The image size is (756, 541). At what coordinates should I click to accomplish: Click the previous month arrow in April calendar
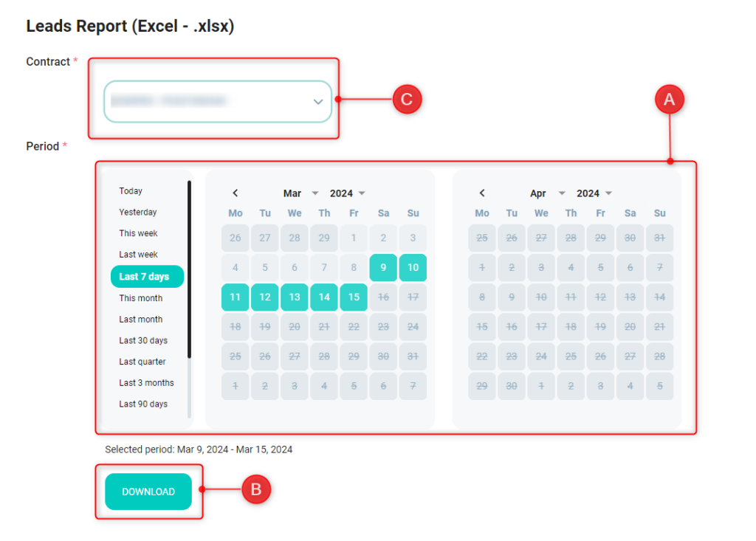tap(482, 193)
